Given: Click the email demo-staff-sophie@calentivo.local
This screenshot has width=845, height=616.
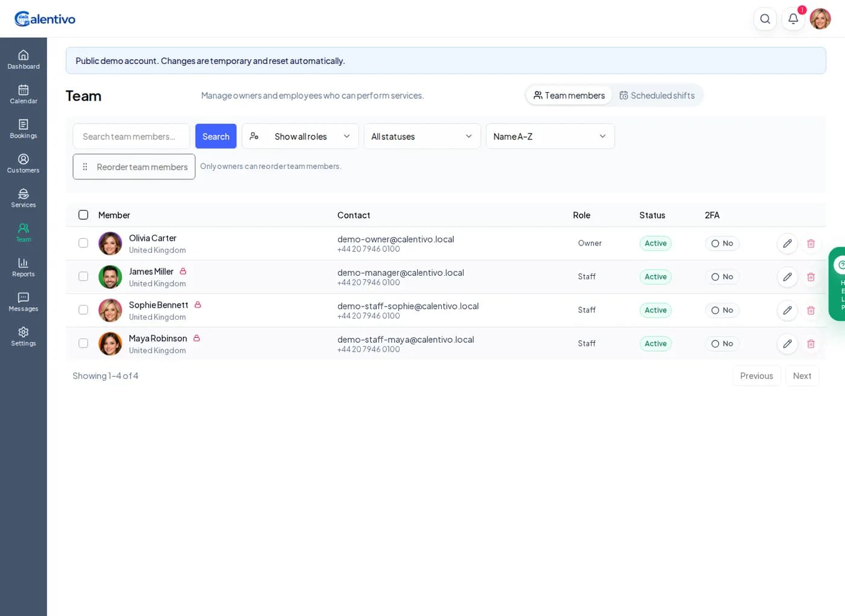Looking at the screenshot, I should pos(408,306).
